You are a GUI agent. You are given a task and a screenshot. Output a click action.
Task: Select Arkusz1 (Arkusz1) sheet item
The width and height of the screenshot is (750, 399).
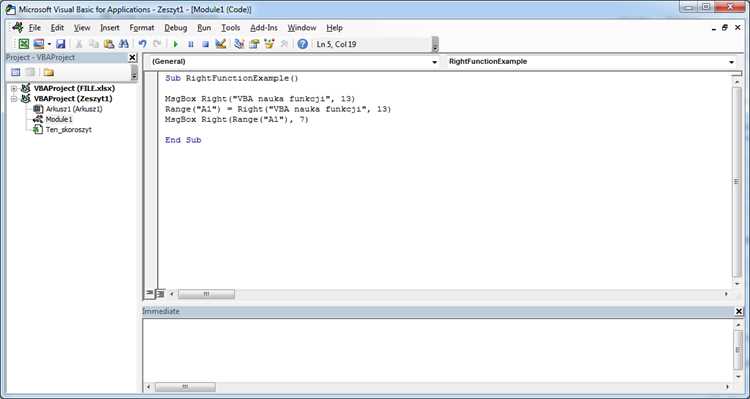(x=74, y=109)
